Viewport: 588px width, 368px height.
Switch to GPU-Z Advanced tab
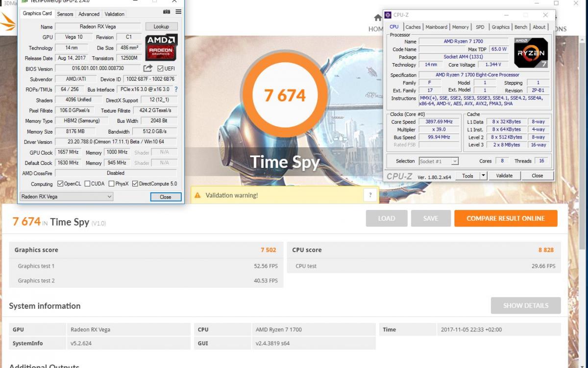coord(89,14)
